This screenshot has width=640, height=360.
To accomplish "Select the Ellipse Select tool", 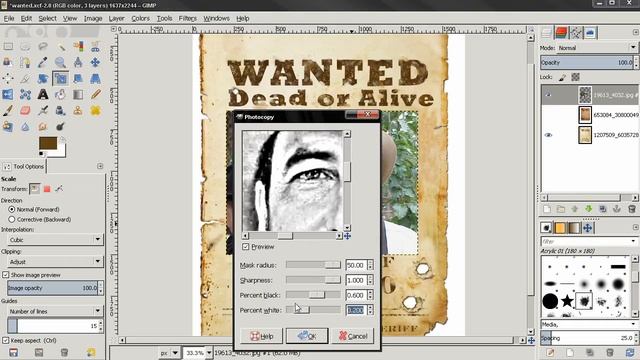I will click(x=25, y=47).
